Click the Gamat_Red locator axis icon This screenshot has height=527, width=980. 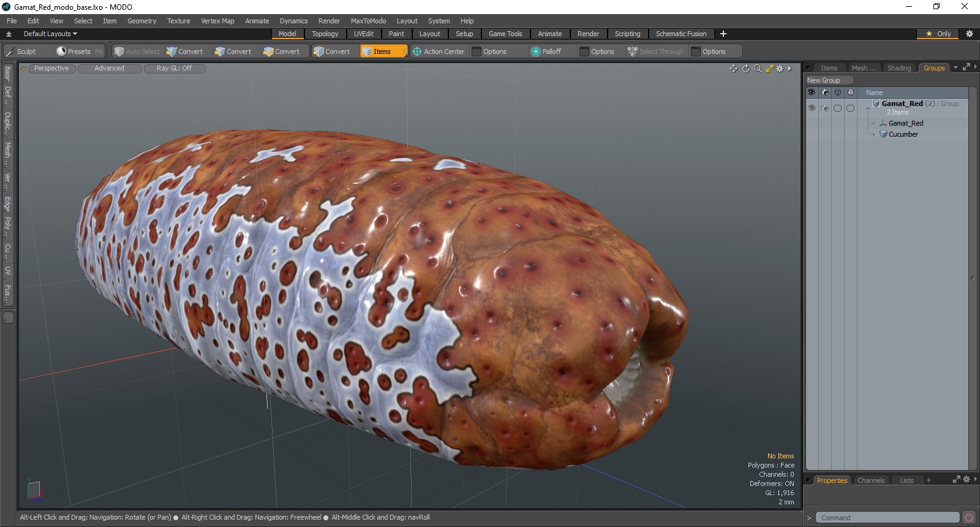(883, 123)
